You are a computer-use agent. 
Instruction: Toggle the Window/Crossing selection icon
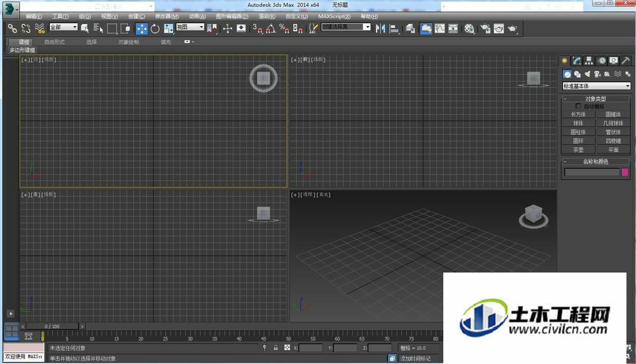(x=125, y=29)
